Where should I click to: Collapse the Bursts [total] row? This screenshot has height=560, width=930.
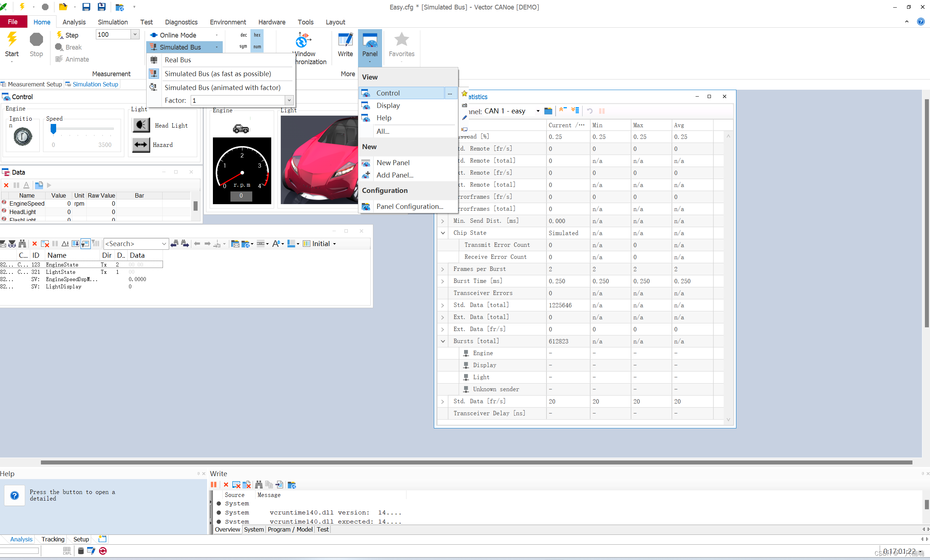(443, 341)
